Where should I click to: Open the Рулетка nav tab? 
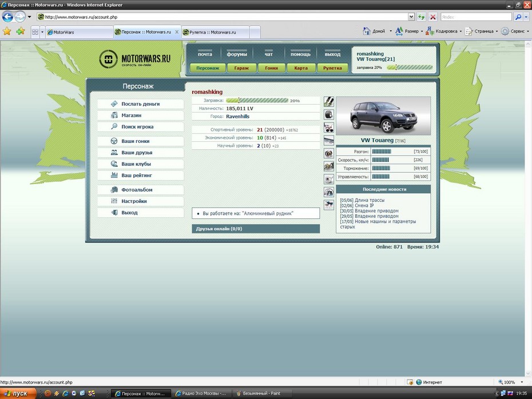pos(332,68)
